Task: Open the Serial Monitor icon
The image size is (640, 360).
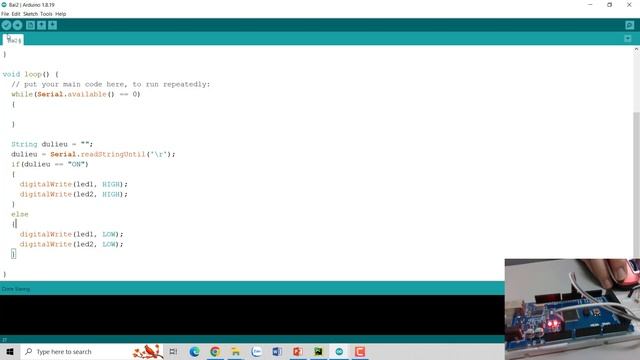Action: tap(629, 25)
